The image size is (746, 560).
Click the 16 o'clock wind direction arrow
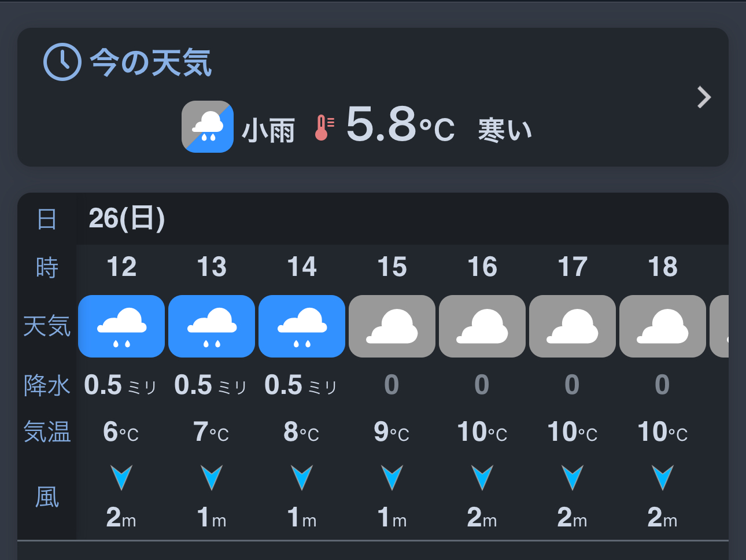tap(482, 477)
